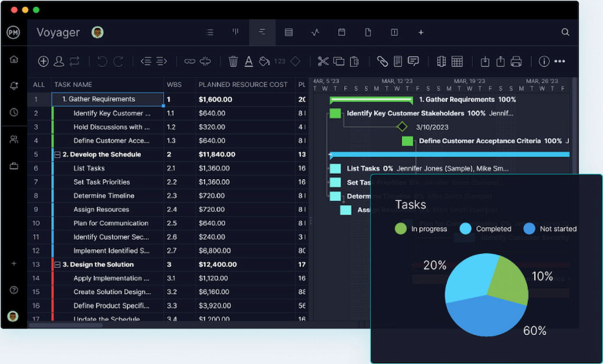Open the text color A icon
603x364 pixels.
tap(249, 61)
